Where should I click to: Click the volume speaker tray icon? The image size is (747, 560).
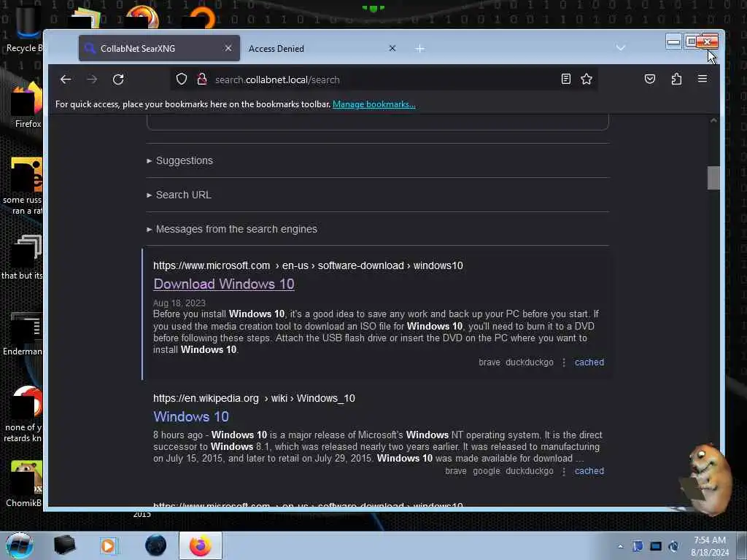[x=673, y=546]
